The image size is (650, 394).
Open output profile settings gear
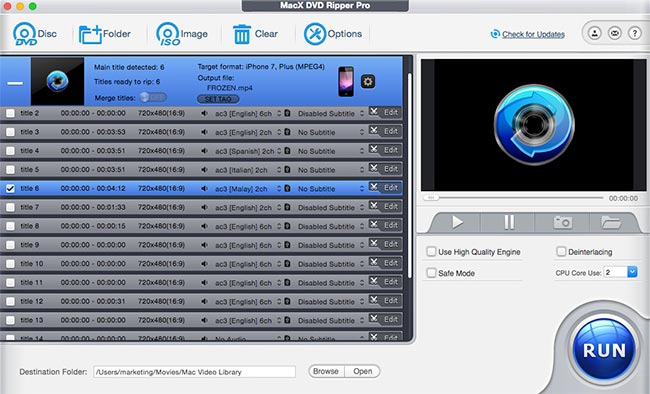click(368, 81)
